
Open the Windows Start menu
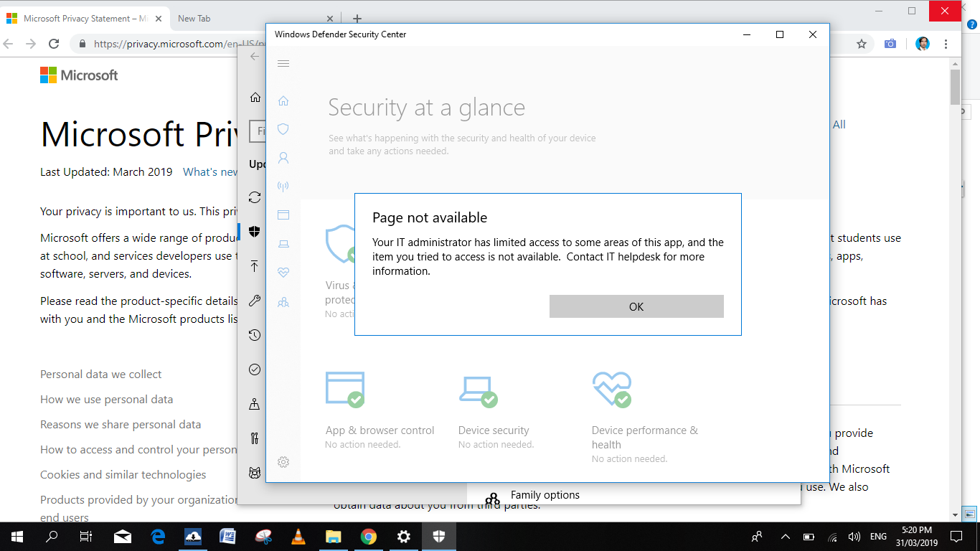coord(17,537)
